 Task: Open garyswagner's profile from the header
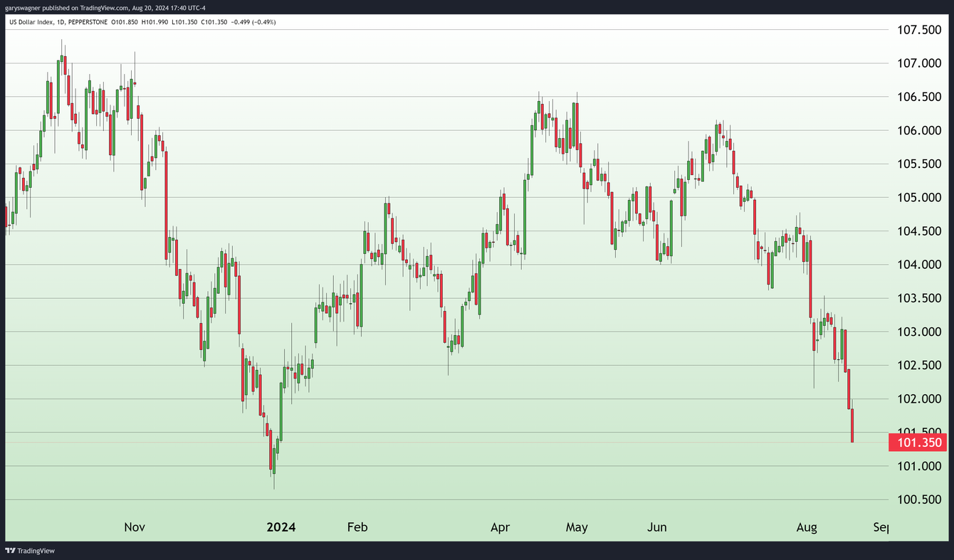(x=21, y=7)
